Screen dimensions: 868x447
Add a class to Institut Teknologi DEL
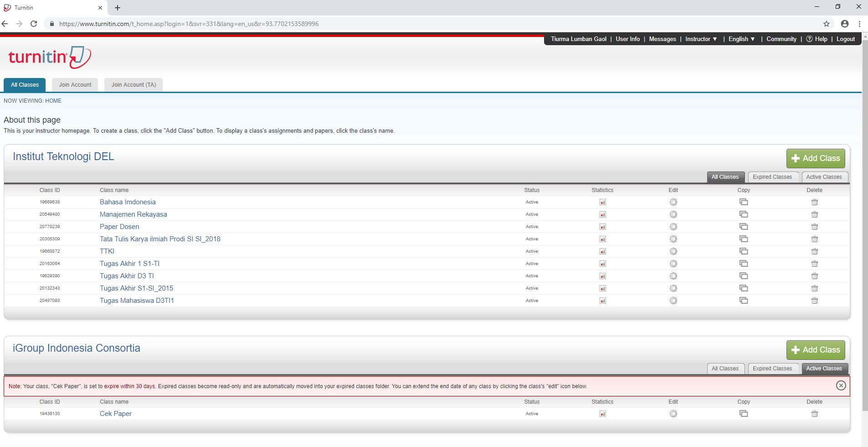click(x=816, y=158)
